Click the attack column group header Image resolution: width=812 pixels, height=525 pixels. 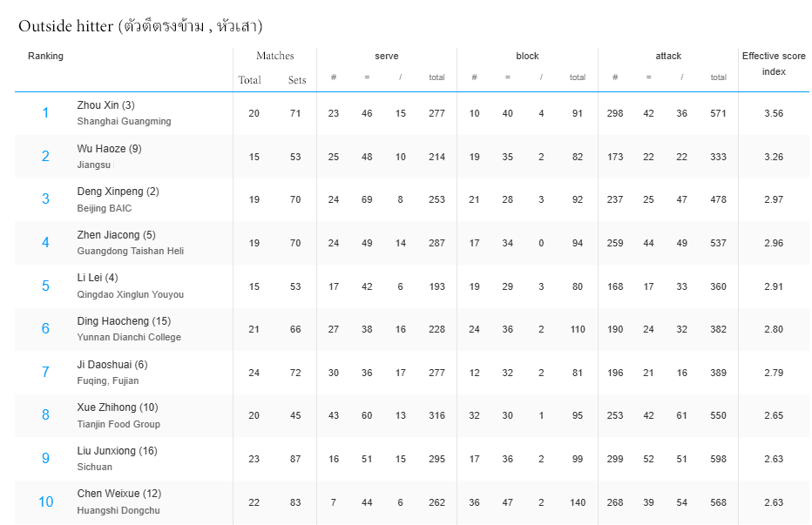[668, 56]
